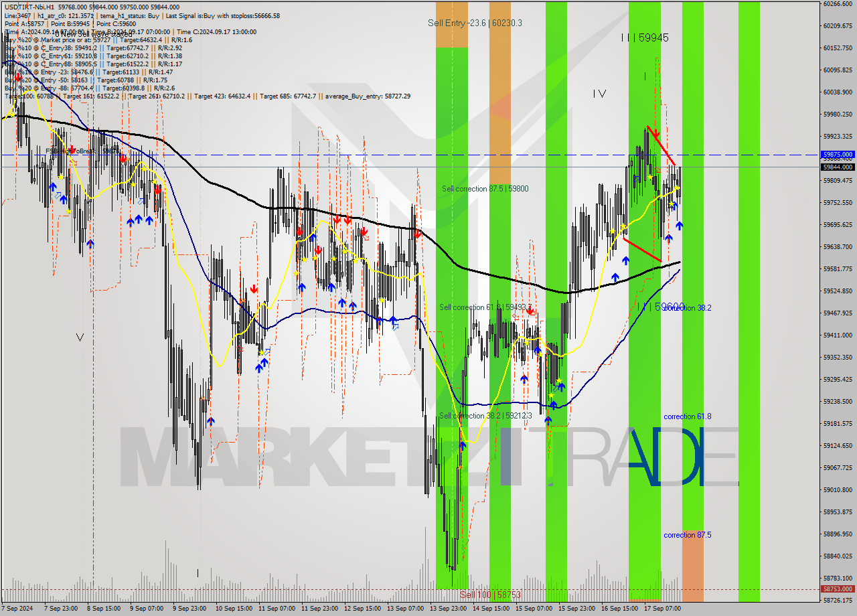Click the '10 Sep 15:00' time axis label
The image size is (857, 616).
point(234,609)
